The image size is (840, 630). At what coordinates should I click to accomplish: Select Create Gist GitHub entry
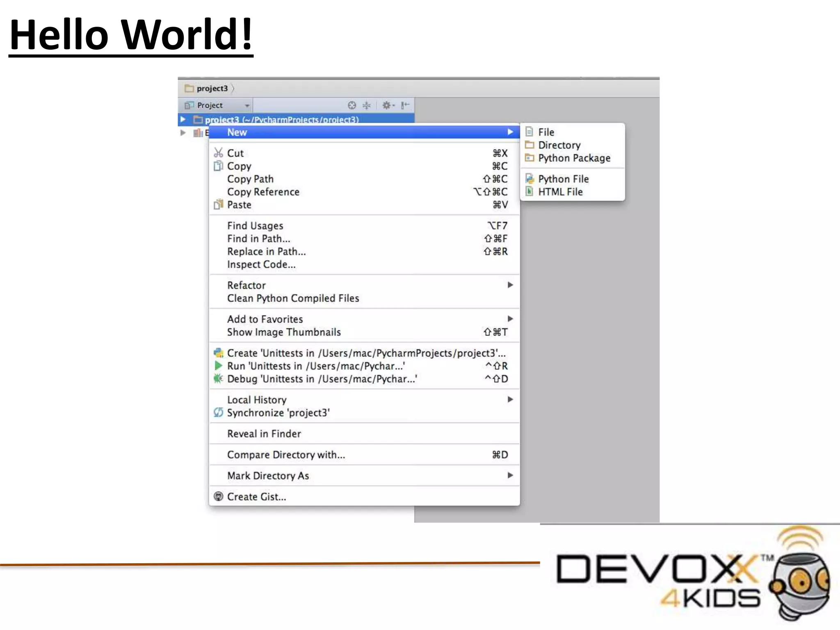pyautogui.click(x=256, y=497)
